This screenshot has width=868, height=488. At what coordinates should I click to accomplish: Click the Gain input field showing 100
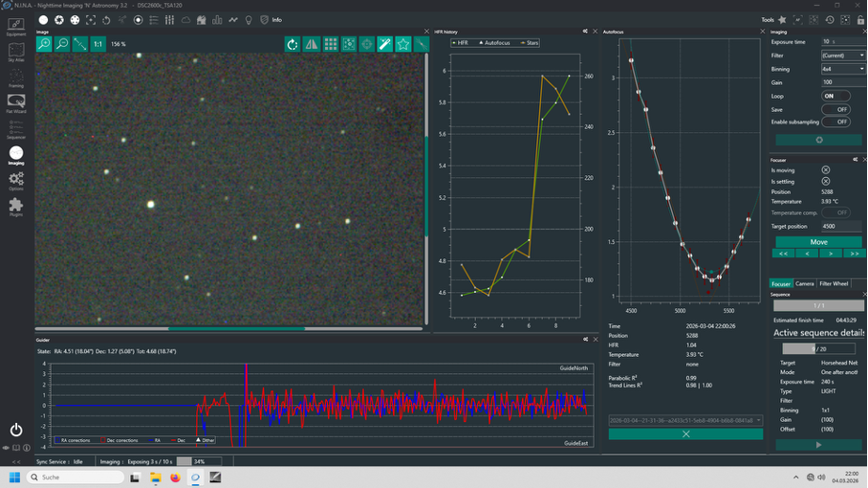click(x=843, y=82)
